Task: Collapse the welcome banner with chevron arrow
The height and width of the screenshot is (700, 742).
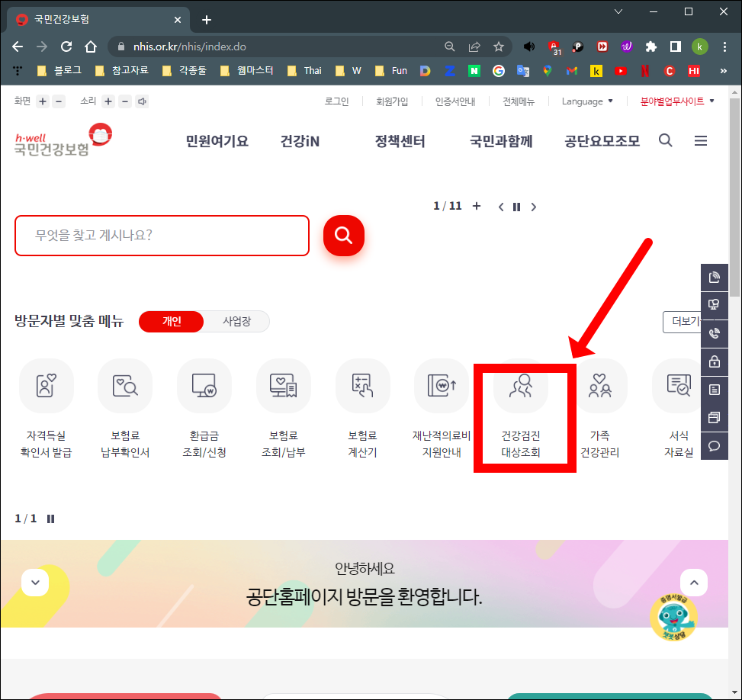Action: pyautogui.click(x=34, y=582)
